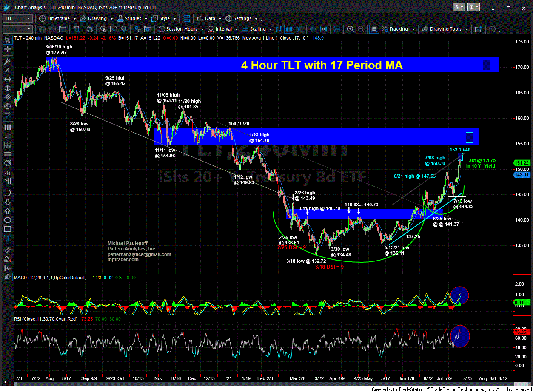
Task: Open the TLT symbol dropdown
Action: pos(18,18)
